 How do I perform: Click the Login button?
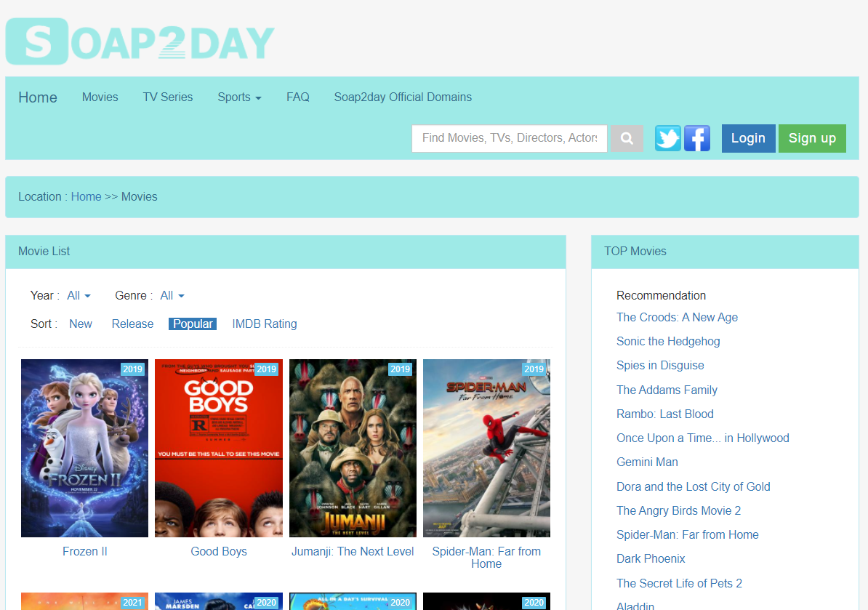point(749,138)
